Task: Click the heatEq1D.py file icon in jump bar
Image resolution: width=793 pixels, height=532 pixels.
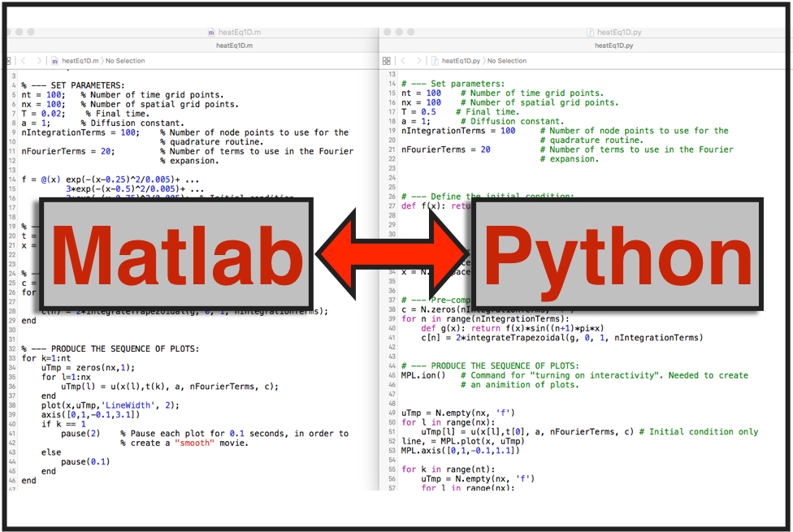Action: (435, 61)
